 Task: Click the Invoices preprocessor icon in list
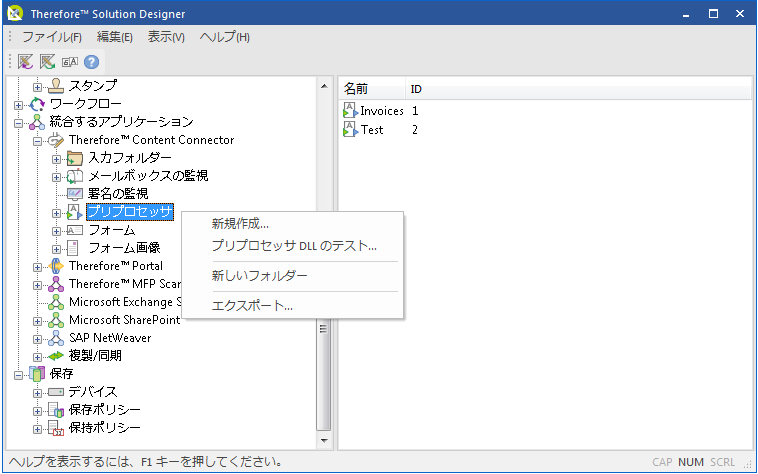[350, 110]
